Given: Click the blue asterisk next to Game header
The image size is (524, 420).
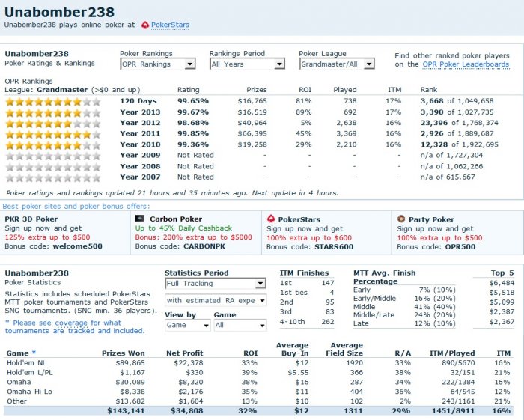Looking at the screenshot, I should (x=34, y=353).
